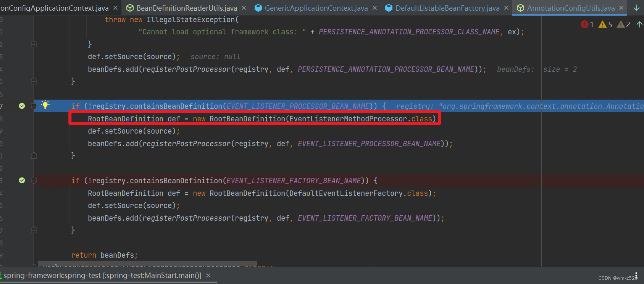Click AnnotationConfigUtils.java tab file icon
This screenshot has height=284, width=644.
pyautogui.click(x=520, y=8)
